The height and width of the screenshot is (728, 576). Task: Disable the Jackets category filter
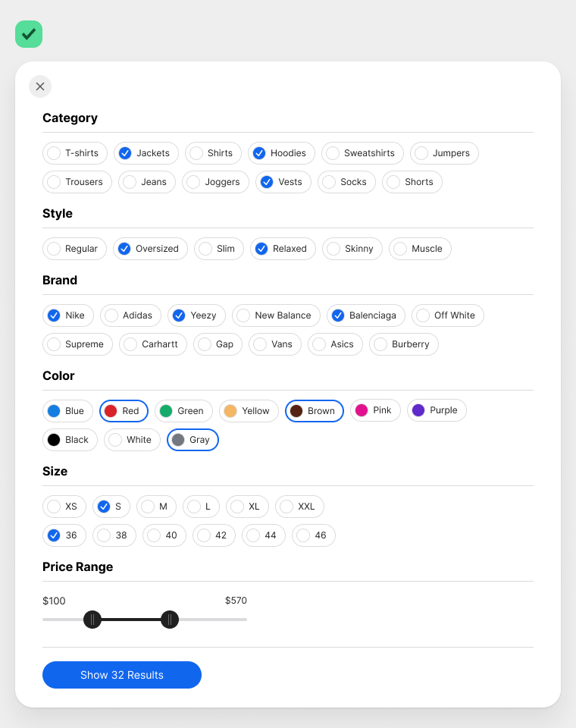coord(146,152)
